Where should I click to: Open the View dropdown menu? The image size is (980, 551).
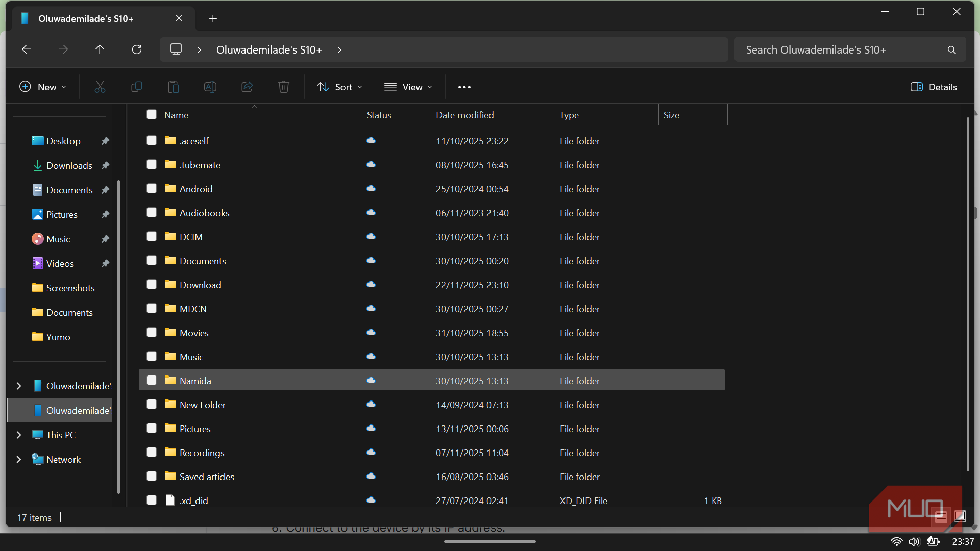click(408, 87)
